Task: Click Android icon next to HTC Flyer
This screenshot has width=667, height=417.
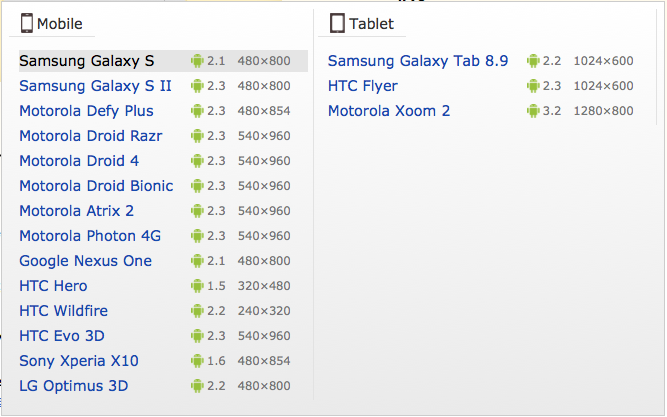Action: coord(533,86)
